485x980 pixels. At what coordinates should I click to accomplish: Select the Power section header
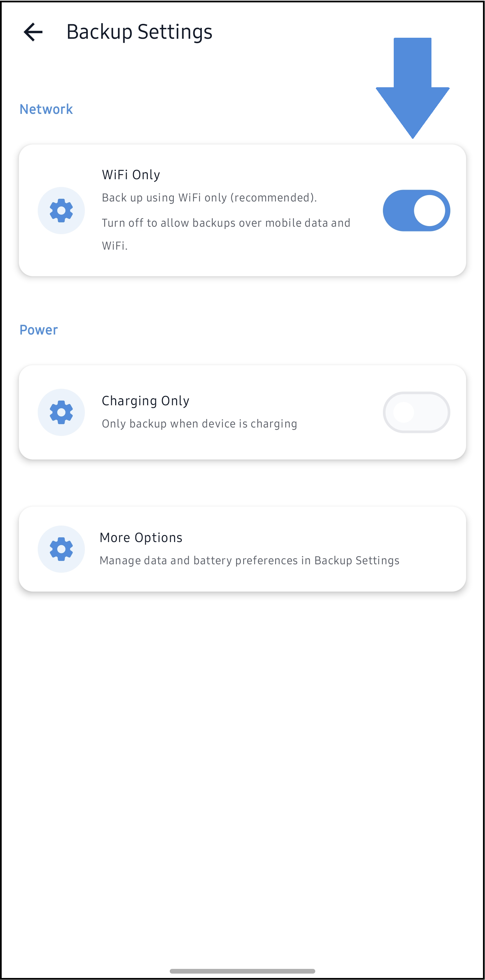click(38, 329)
